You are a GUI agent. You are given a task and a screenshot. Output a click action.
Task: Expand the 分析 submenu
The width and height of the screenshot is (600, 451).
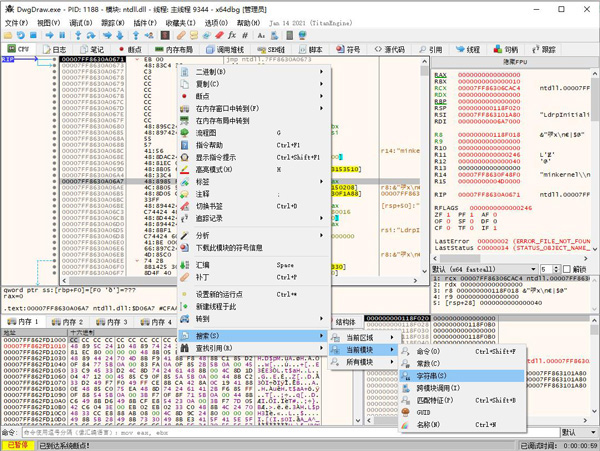254,235
